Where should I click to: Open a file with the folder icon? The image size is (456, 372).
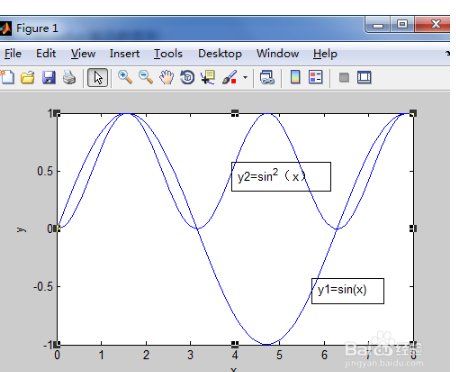[28, 78]
